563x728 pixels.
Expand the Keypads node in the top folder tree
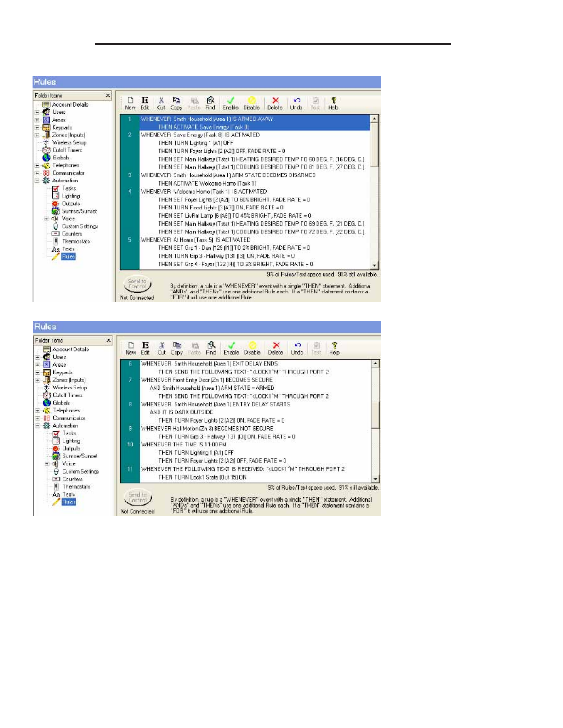37,127
